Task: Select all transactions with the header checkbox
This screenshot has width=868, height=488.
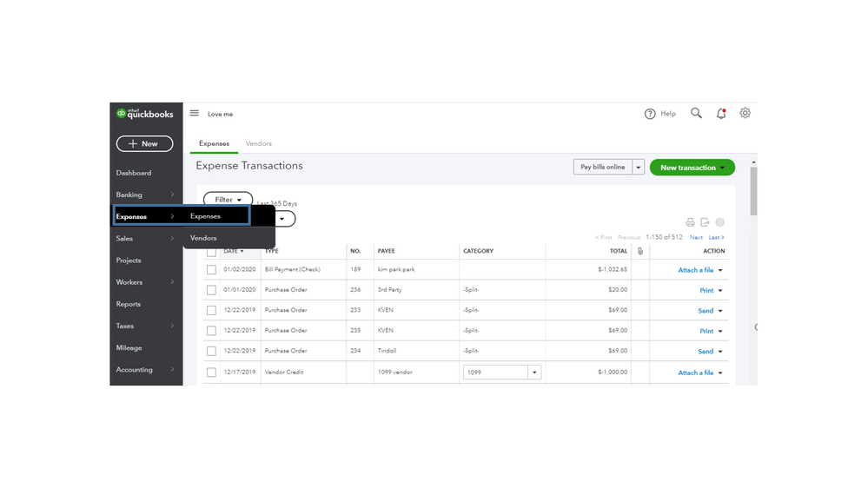Action: point(211,253)
